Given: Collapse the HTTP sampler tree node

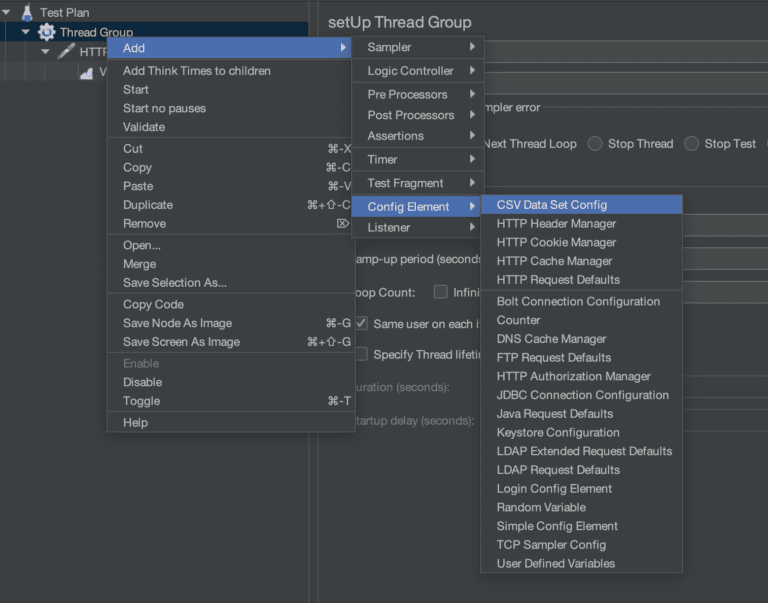Looking at the screenshot, I should click(45, 51).
